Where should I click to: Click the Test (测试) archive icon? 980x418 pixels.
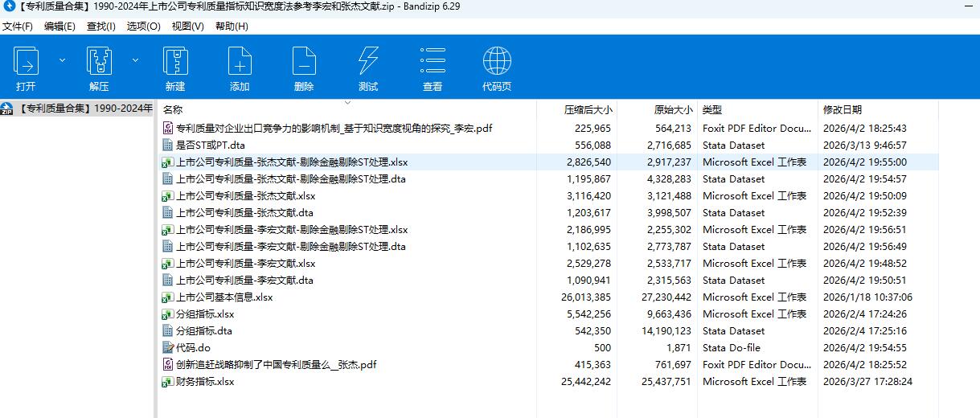click(368, 61)
